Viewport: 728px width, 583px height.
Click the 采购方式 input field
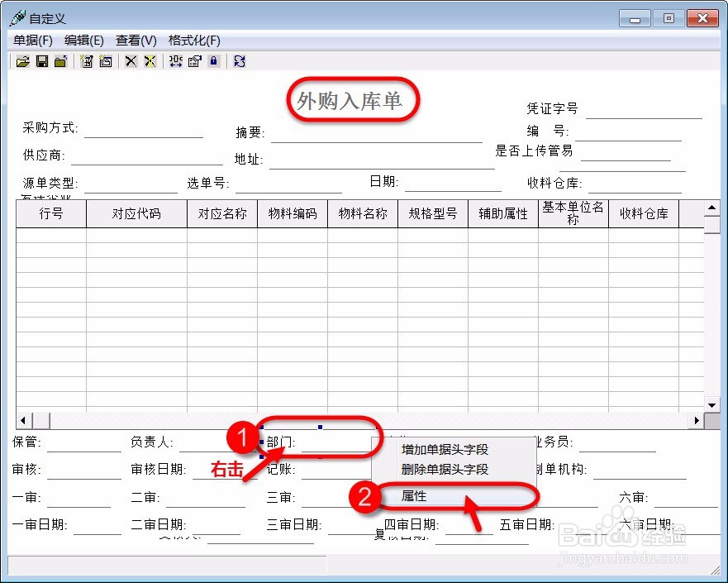pyautogui.click(x=145, y=132)
